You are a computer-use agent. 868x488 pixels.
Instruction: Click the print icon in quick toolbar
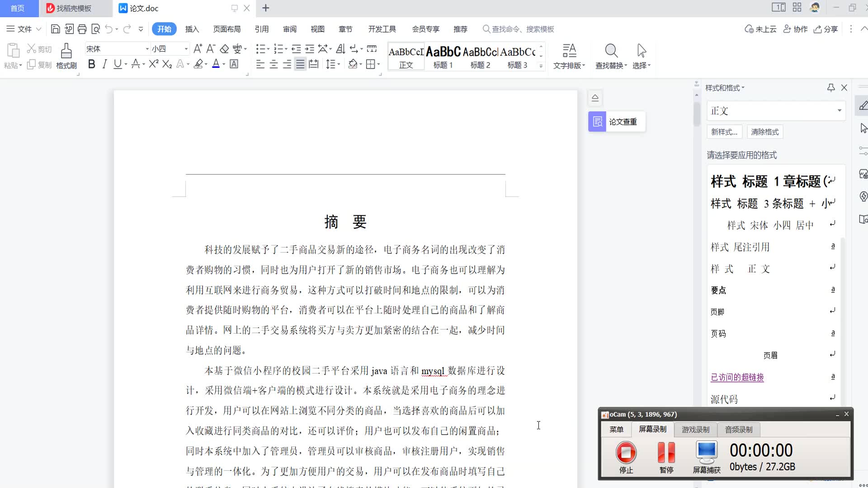82,29
